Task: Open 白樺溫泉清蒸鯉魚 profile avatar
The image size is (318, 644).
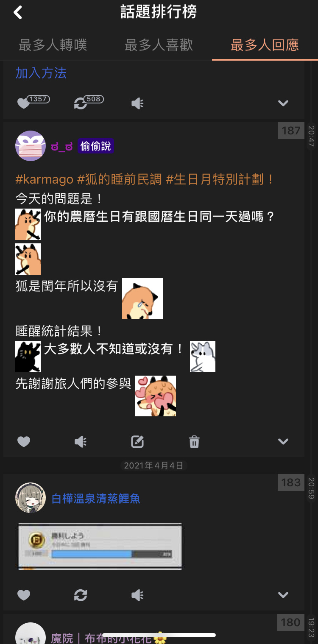Action: [31, 498]
